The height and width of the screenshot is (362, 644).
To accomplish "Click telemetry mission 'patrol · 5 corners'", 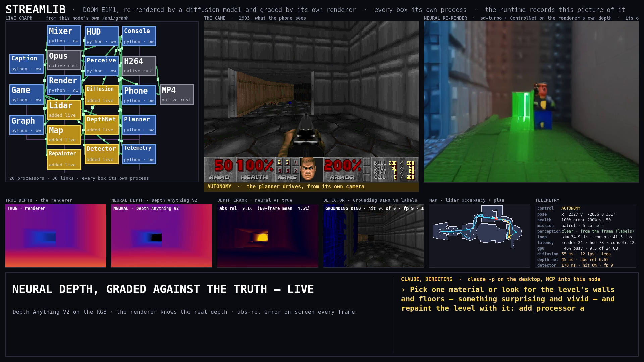I will 586,226.
